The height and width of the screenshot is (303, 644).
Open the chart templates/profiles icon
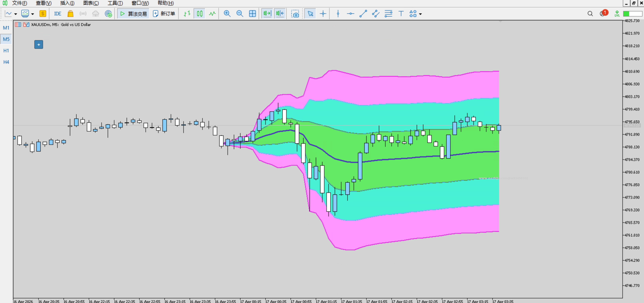tap(25, 14)
